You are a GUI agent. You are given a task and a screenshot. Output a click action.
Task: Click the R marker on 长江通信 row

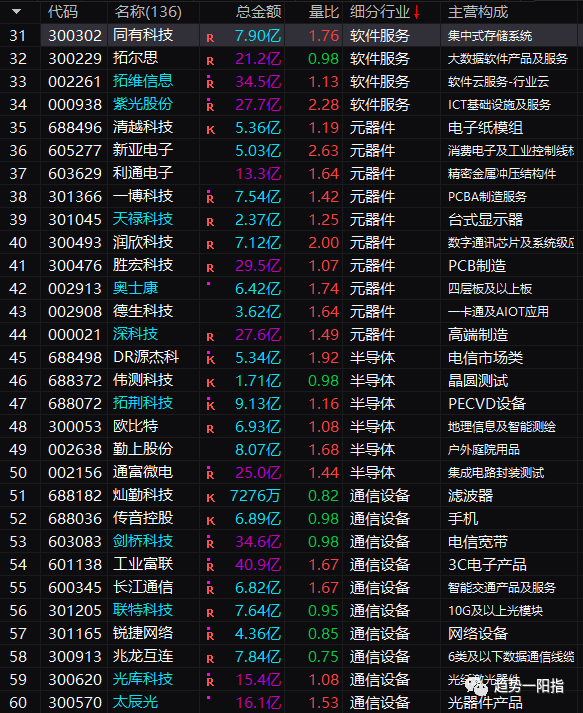210,590
